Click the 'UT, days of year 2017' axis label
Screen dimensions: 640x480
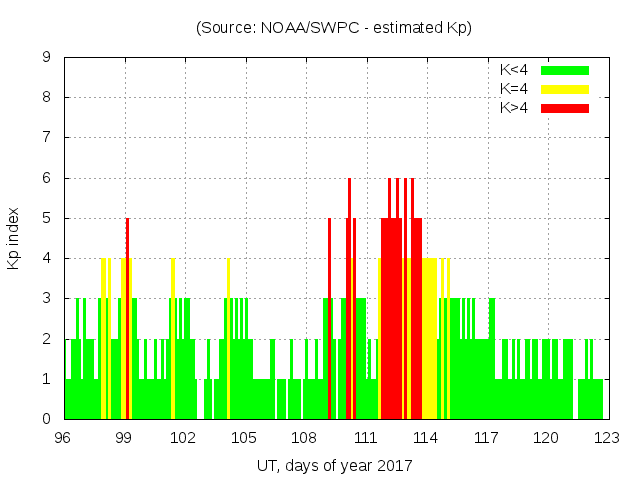(x=334, y=466)
